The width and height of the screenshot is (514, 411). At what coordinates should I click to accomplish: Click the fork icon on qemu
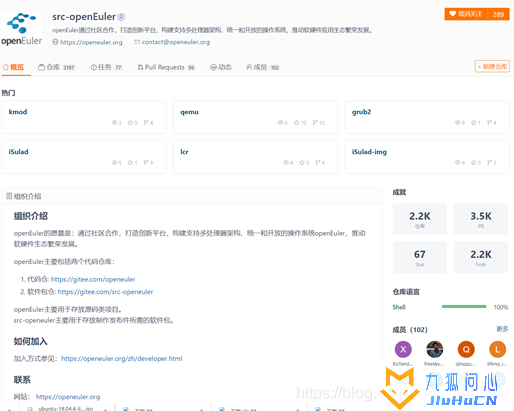coord(315,123)
